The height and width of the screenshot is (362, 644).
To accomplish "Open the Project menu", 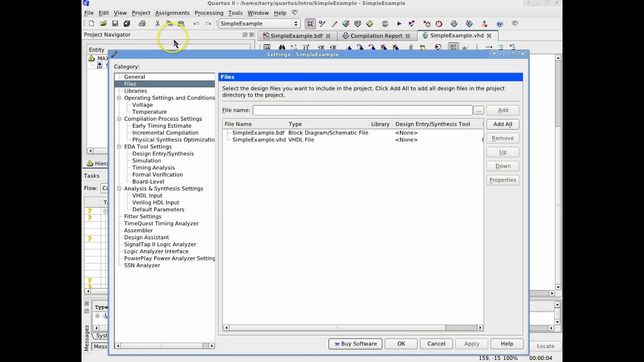I will tap(141, 13).
